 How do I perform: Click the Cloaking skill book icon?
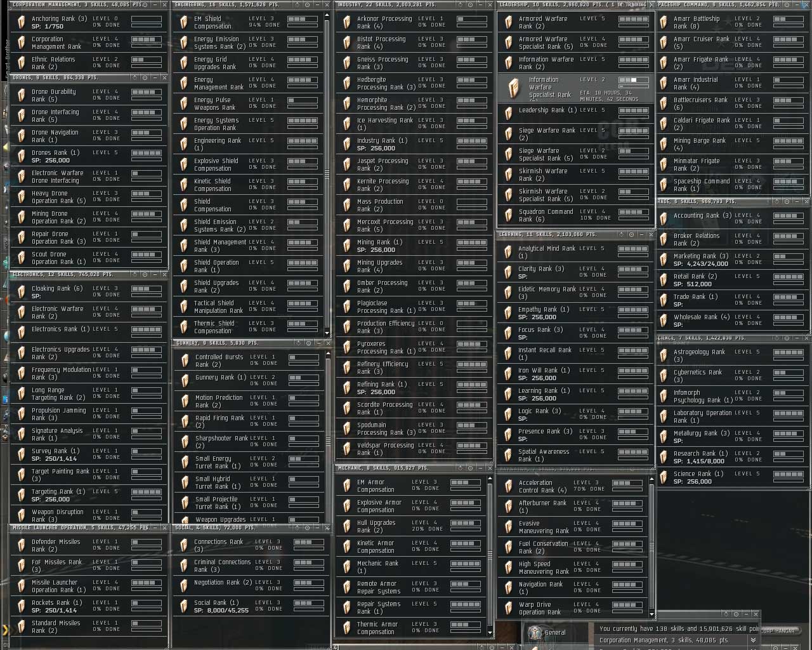(21, 293)
